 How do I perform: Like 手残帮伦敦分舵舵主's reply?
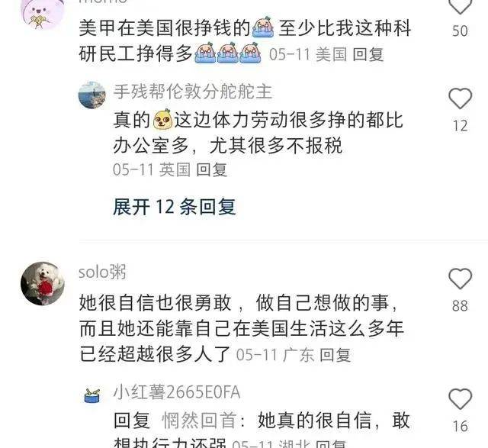tap(460, 98)
